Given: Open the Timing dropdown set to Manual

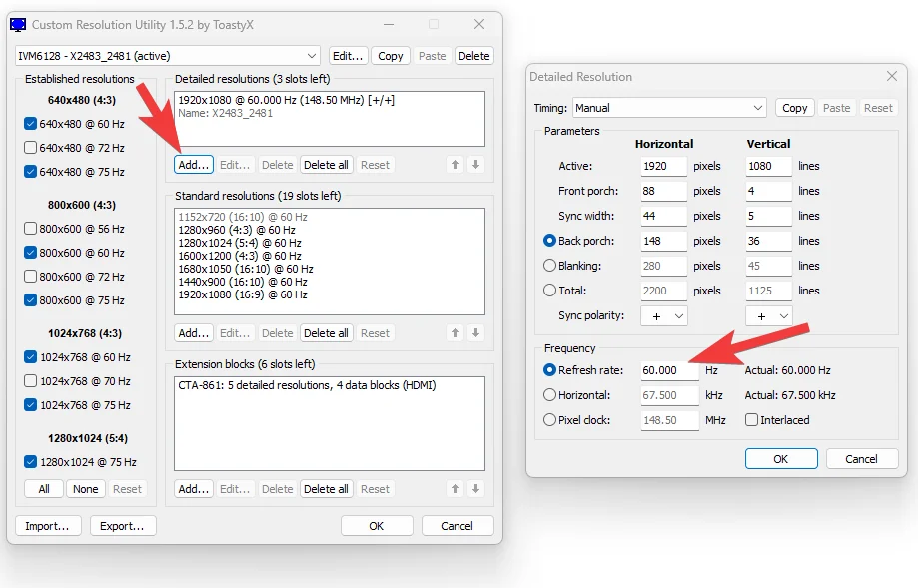Looking at the screenshot, I should 756,107.
